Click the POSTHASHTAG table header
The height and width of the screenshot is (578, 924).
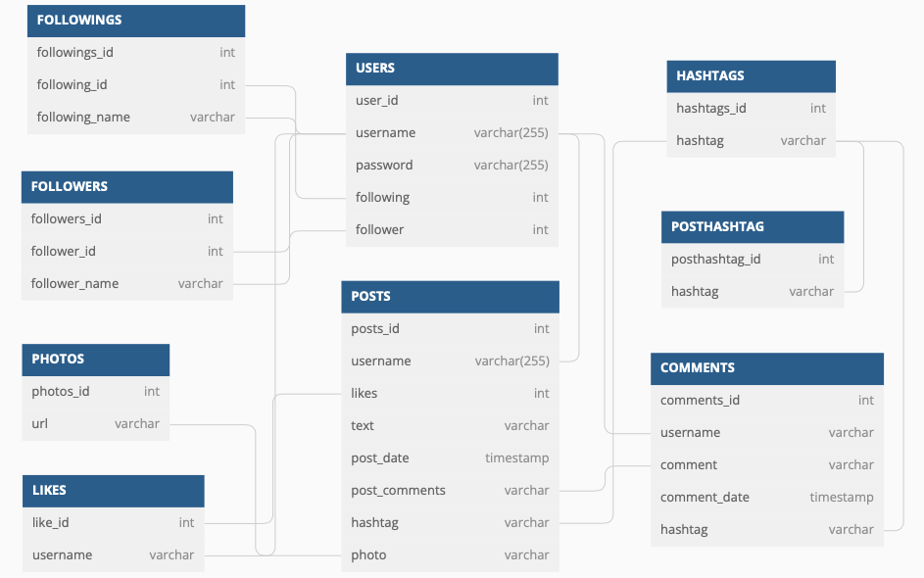pos(753,227)
